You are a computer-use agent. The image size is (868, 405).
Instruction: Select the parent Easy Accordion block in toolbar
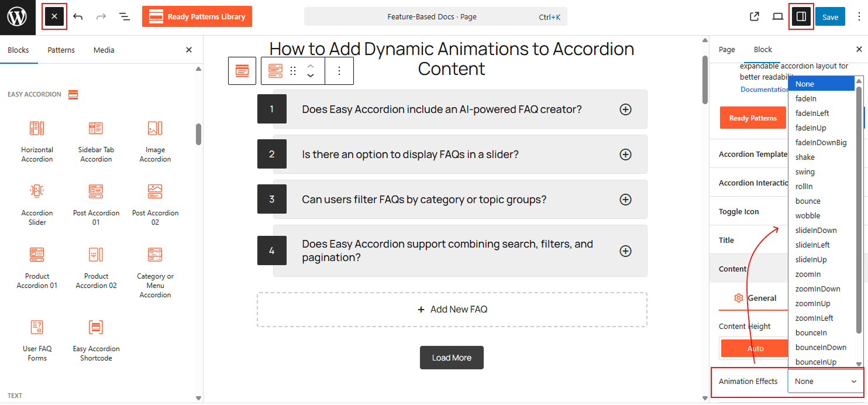[242, 70]
